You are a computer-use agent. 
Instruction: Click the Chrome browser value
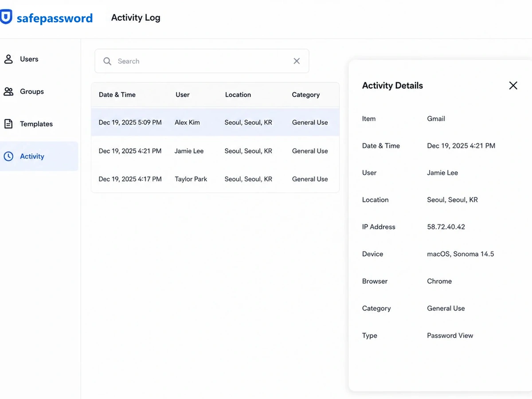coord(439,281)
